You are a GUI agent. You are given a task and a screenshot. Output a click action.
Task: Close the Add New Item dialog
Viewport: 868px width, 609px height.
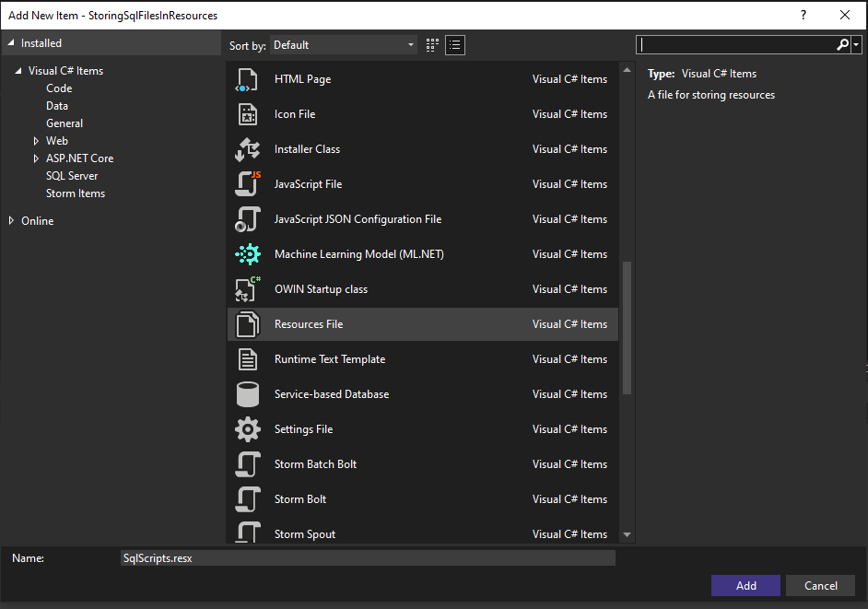click(845, 15)
